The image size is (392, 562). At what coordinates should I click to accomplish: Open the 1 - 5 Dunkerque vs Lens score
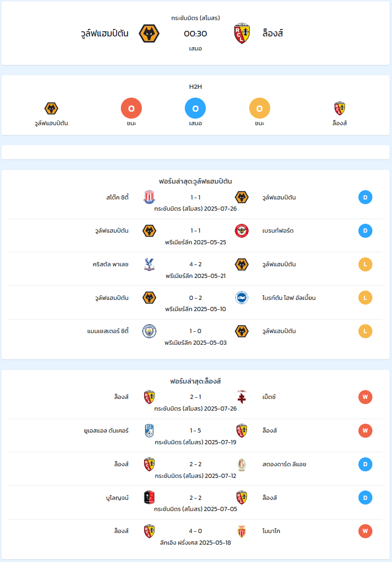pyautogui.click(x=196, y=430)
